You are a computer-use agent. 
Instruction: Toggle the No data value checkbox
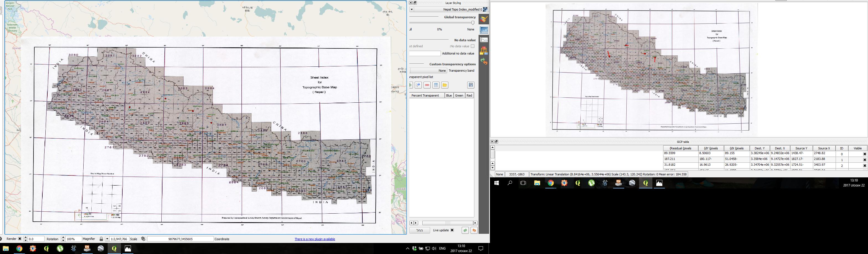pyautogui.click(x=472, y=46)
